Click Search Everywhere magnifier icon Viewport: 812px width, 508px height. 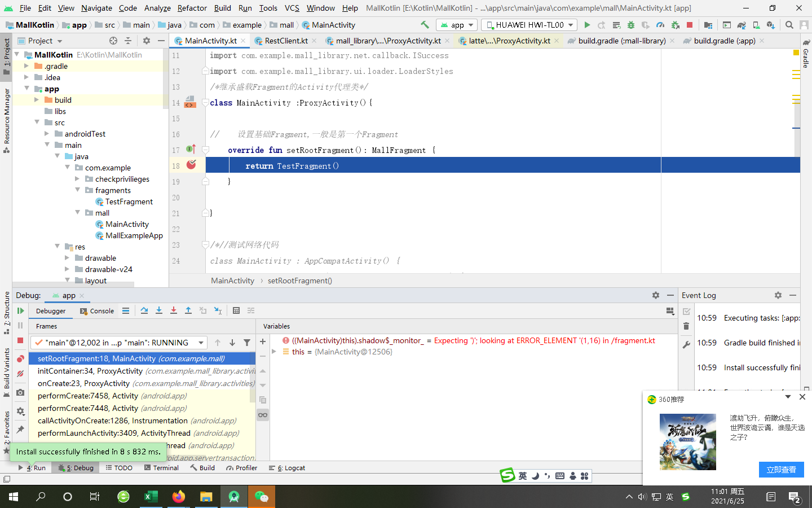point(789,25)
